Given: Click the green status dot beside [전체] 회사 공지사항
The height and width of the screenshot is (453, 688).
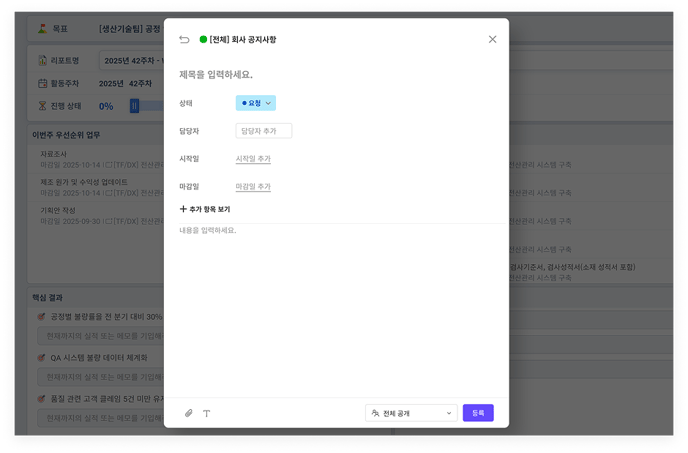Looking at the screenshot, I should [203, 40].
